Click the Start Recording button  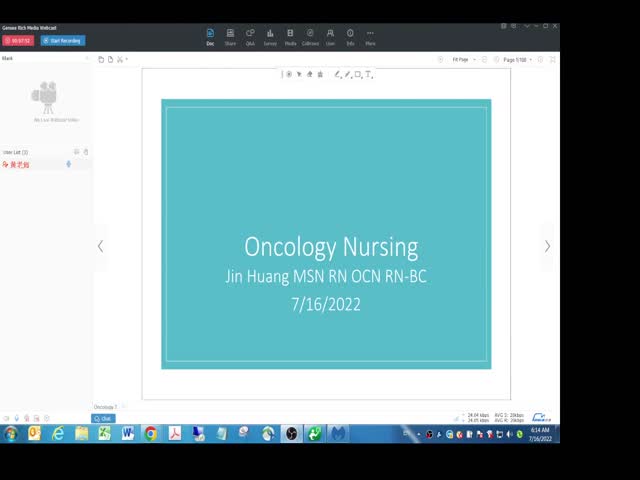(x=63, y=41)
